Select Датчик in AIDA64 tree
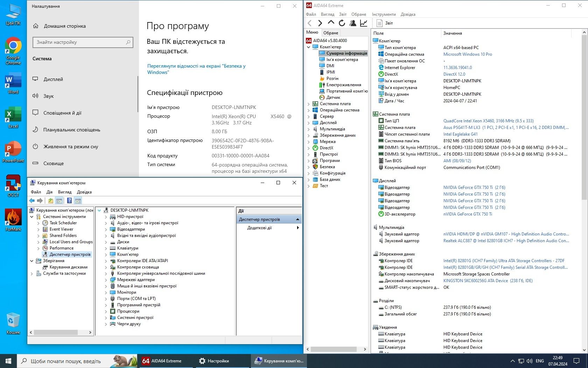The width and height of the screenshot is (588, 368). click(x=333, y=97)
